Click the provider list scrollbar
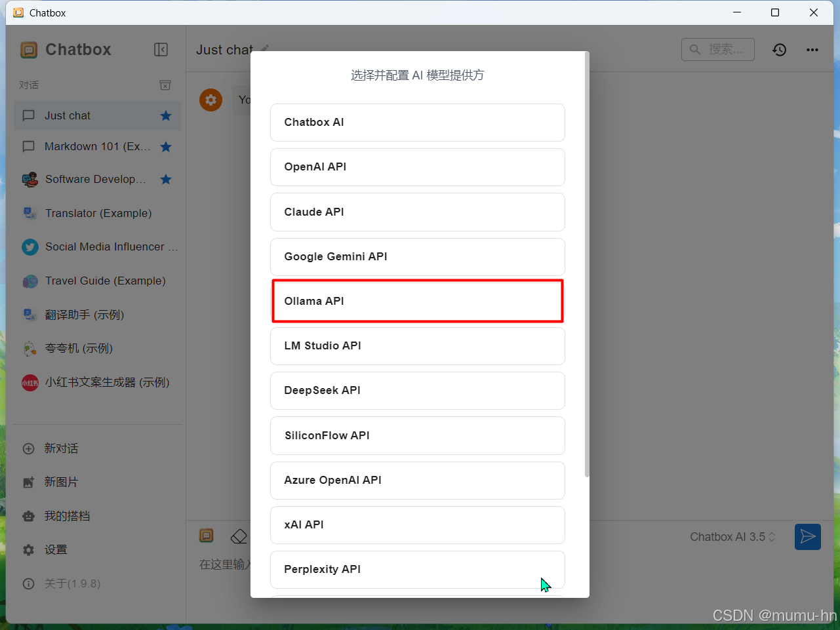 click(x=587, y=264)
